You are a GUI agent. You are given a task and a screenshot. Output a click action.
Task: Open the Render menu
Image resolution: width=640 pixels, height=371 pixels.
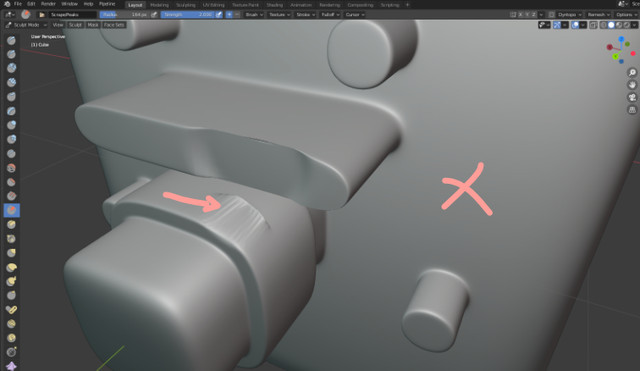pos(48,4)
